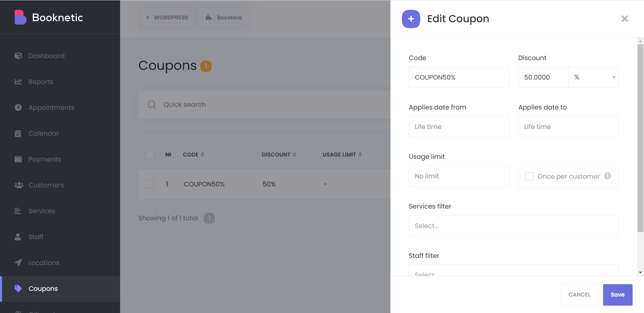Click the info icon beside Once per customer
Image resolution: width=644 pixels, height=313 pixels.
(607, 176)
